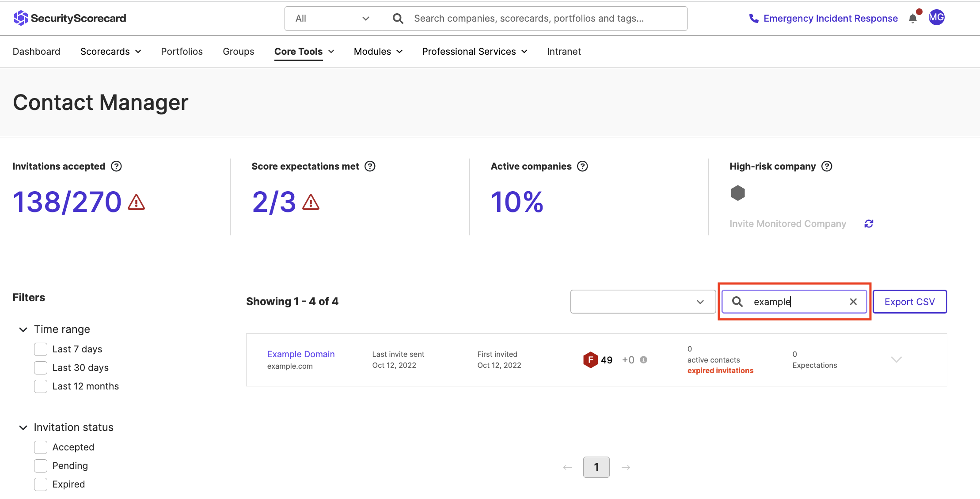This screenshot has height=499, width=980.
Task: Click the Export CSV button
Action: (x=910, y=302)
